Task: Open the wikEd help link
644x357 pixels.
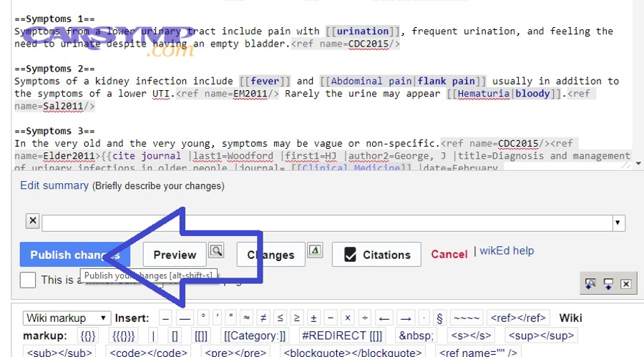Action: [507, 250]
